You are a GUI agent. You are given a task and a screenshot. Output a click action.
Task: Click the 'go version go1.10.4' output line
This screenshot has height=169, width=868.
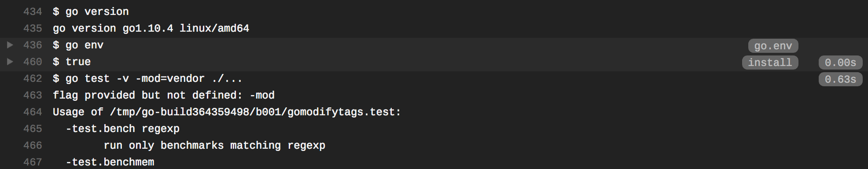pos(151,28)
